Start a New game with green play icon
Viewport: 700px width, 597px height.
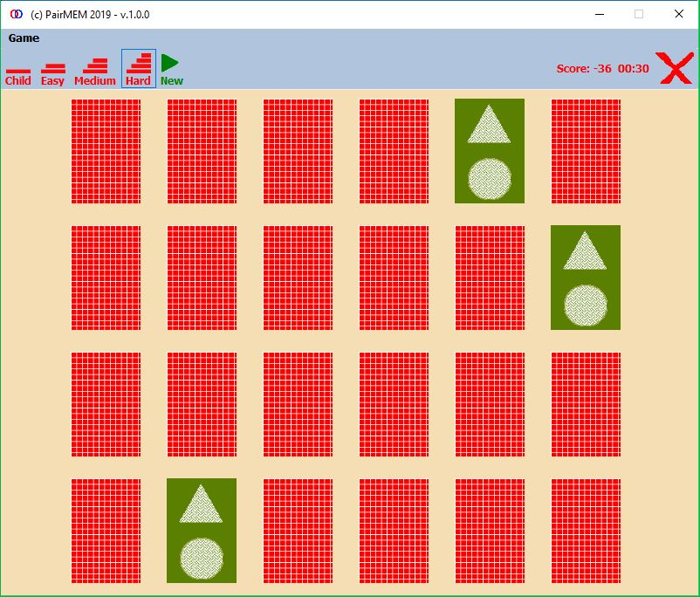[171, 70]
